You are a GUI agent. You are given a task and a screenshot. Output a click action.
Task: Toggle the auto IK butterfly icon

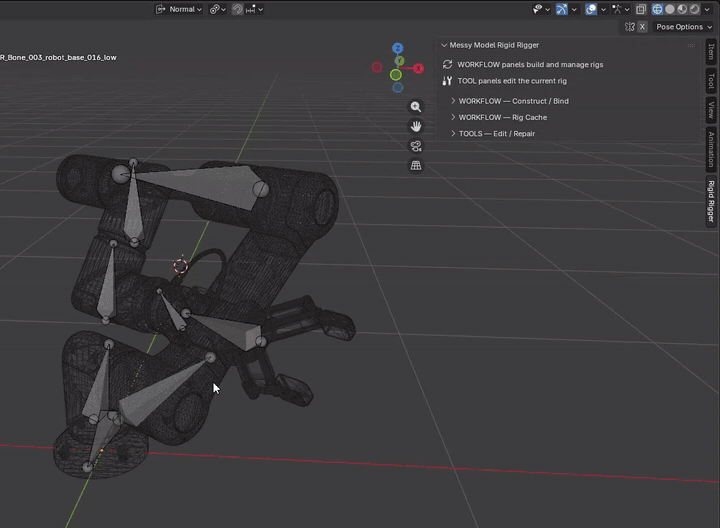630,27
